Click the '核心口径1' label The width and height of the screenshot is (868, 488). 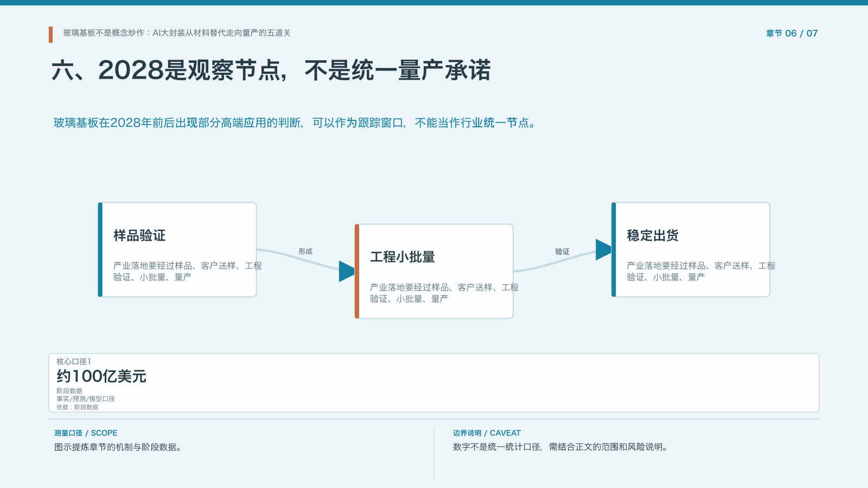pos(74,362)
